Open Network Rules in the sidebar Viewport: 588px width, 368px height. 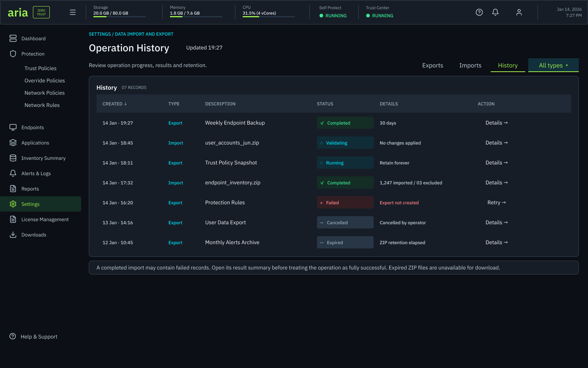42,105
